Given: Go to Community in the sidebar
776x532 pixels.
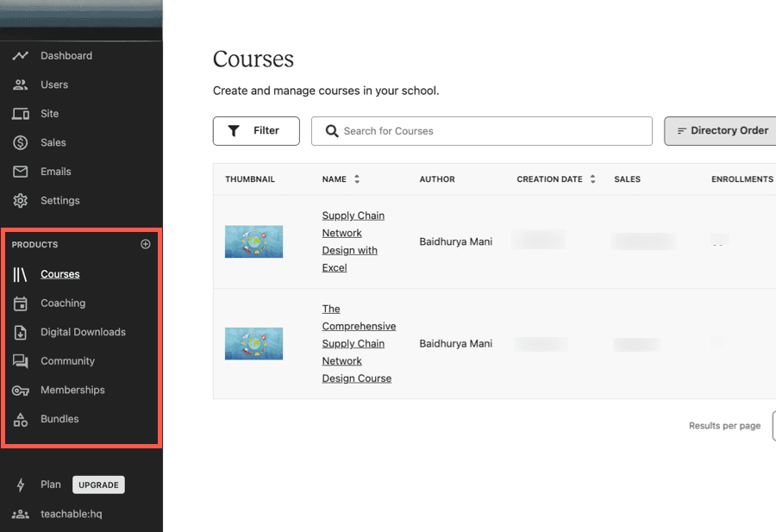Looking at the screenshot, I should (67, 361).
